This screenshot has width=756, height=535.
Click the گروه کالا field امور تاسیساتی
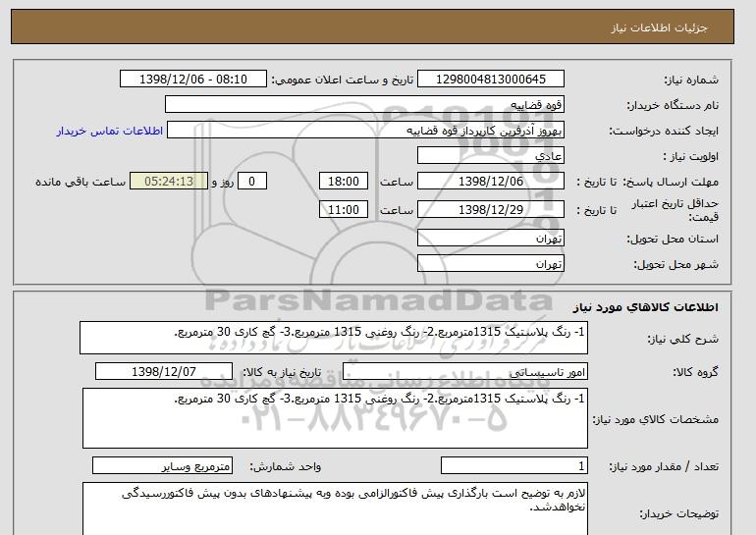[x=465, y=372]
